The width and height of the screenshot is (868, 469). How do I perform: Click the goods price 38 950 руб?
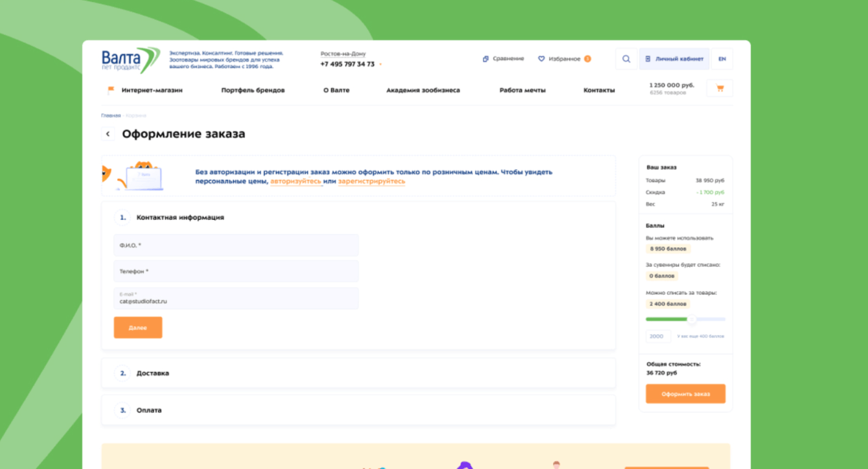point(710,181)
